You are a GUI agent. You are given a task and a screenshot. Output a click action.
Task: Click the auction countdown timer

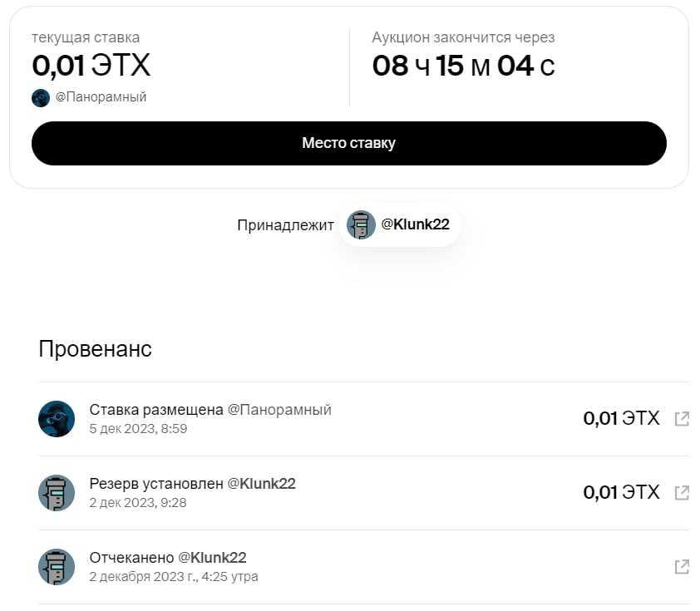(463, 67)
